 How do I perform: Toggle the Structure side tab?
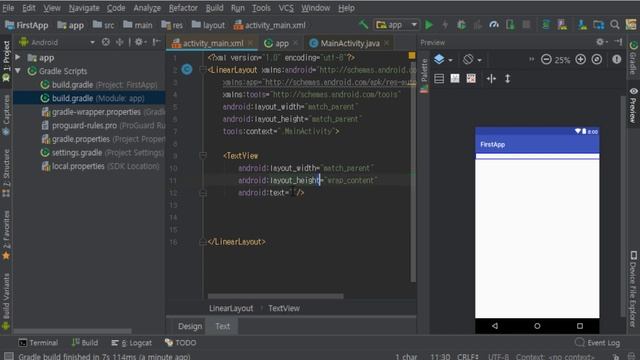click(x=6, y=173)
